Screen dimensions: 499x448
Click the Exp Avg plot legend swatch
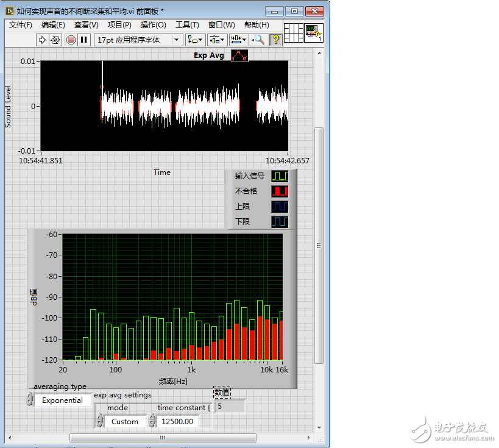coord(239,55)
